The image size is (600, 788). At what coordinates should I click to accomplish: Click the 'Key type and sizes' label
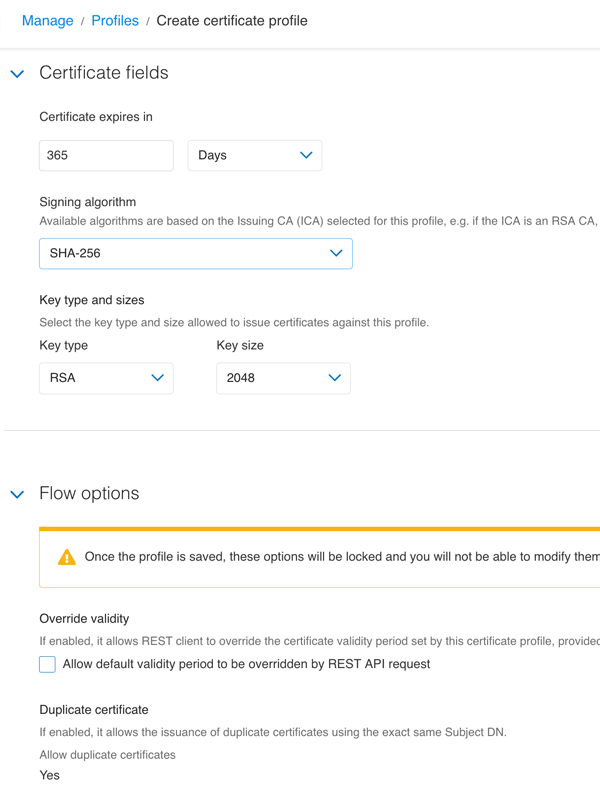[92, 300]
